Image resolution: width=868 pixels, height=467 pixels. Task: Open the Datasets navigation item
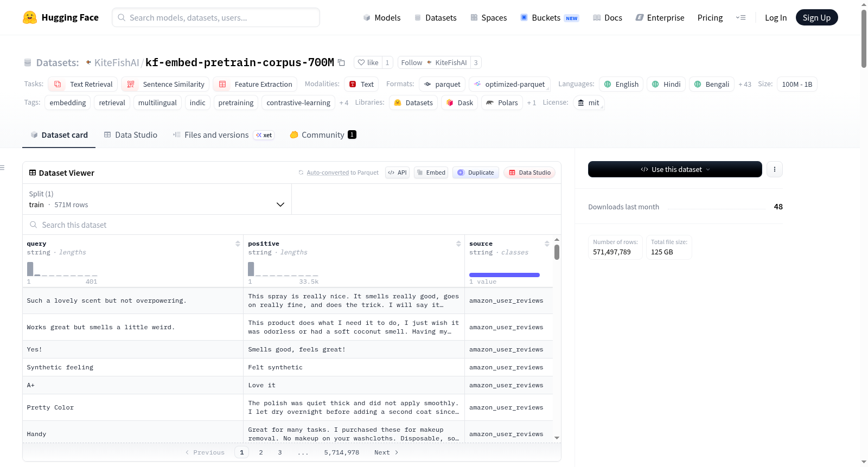pyautogui.click(x=435, y=17)
